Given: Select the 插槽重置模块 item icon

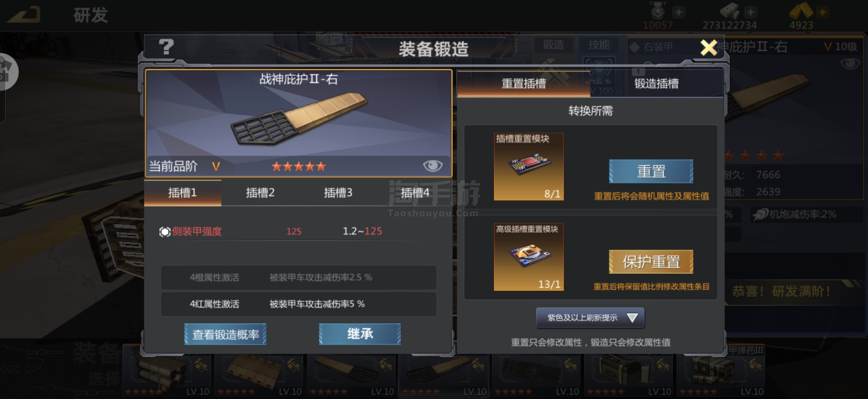Looking at the screenshot, I should 529,166.
